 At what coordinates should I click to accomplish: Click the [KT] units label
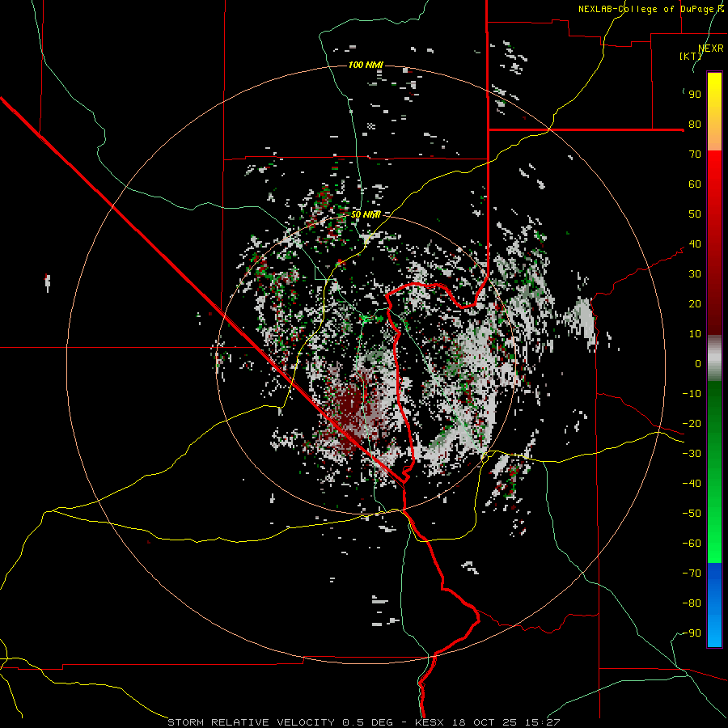(691, 56)
